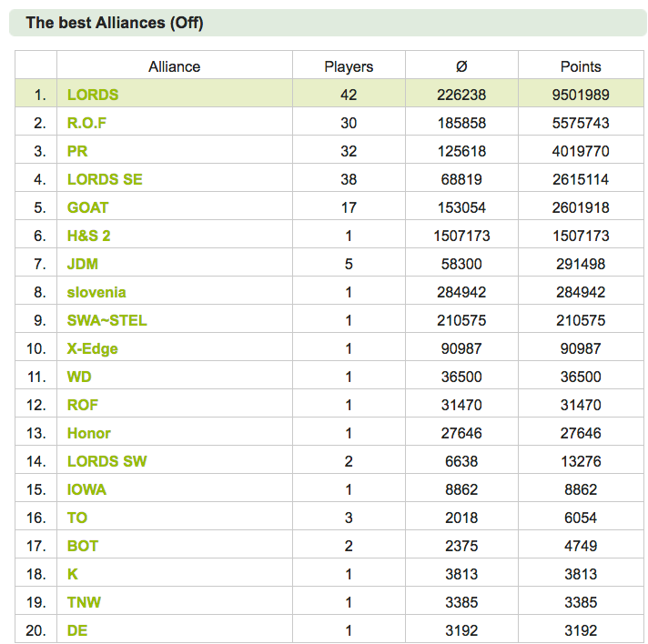Select the DE alliance link

(x=76, y=630)
